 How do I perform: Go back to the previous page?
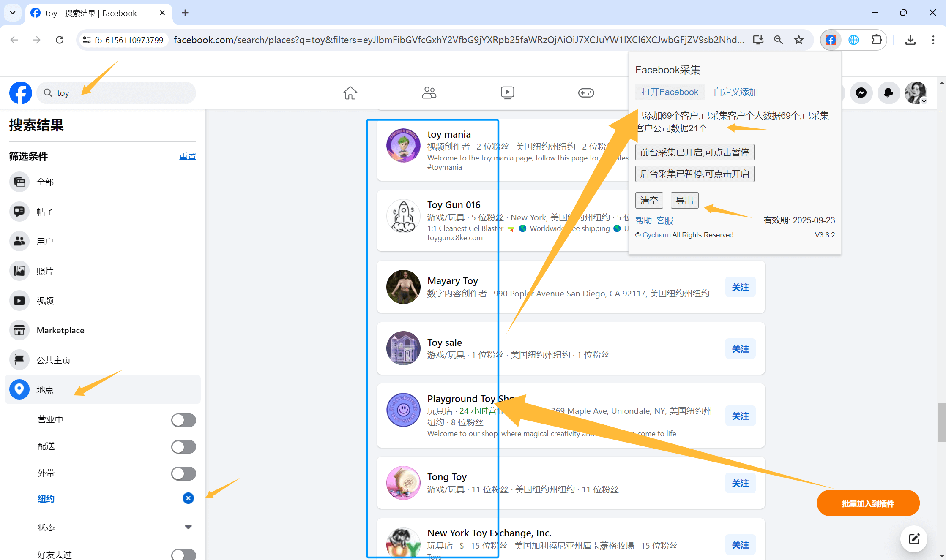click(x=14, y=40)
